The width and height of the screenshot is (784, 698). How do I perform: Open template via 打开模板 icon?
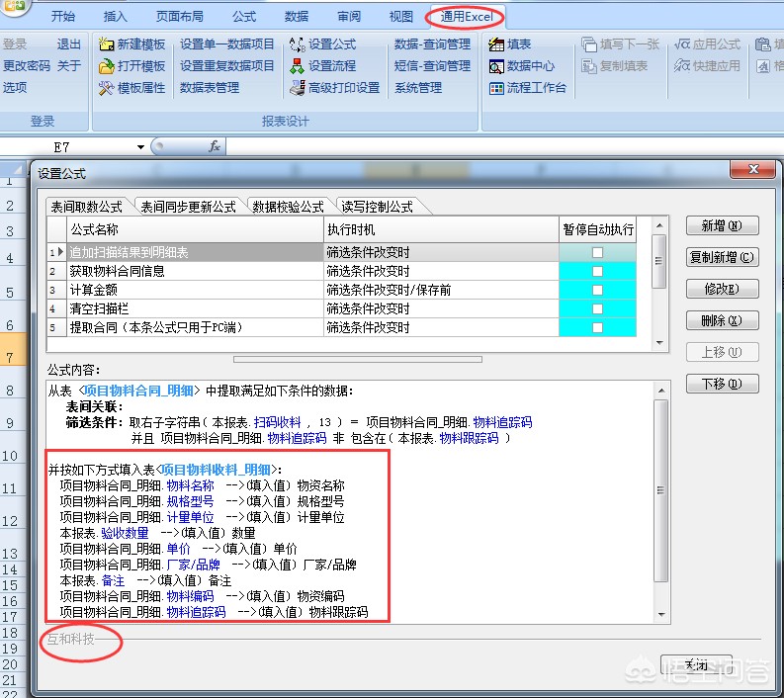pos(106,66)
